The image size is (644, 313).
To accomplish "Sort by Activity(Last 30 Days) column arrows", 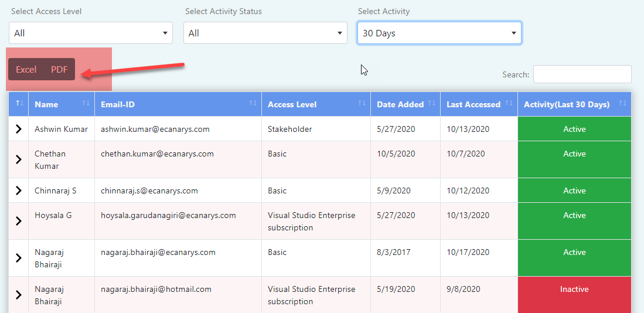I will click(623, 103).
